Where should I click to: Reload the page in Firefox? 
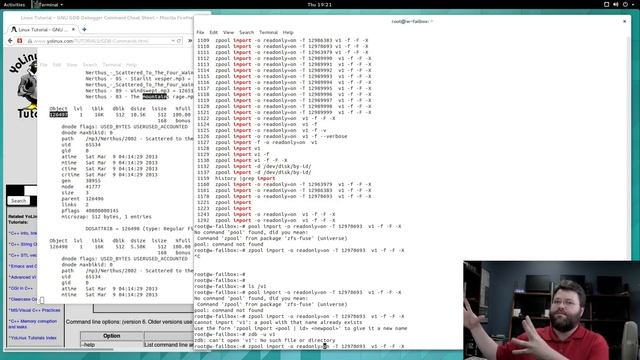click(x=179, y=41)
